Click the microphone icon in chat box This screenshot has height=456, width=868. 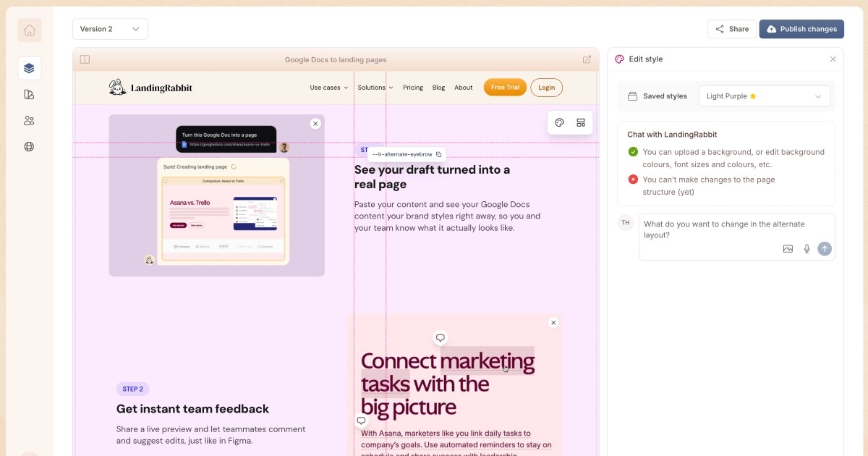(x=807, y=248)
